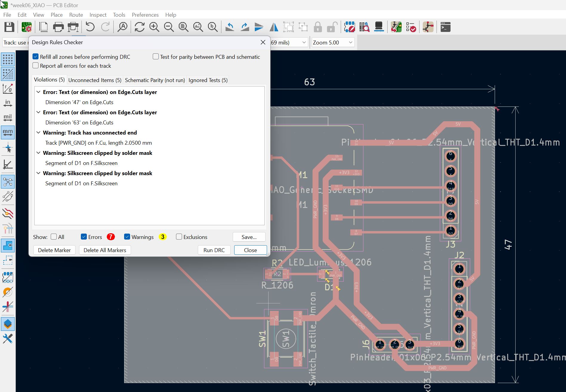Click the Zoom In magnifier icon
Image resolution: width=566 pixels, height=392 pixels.
[154, 27]
